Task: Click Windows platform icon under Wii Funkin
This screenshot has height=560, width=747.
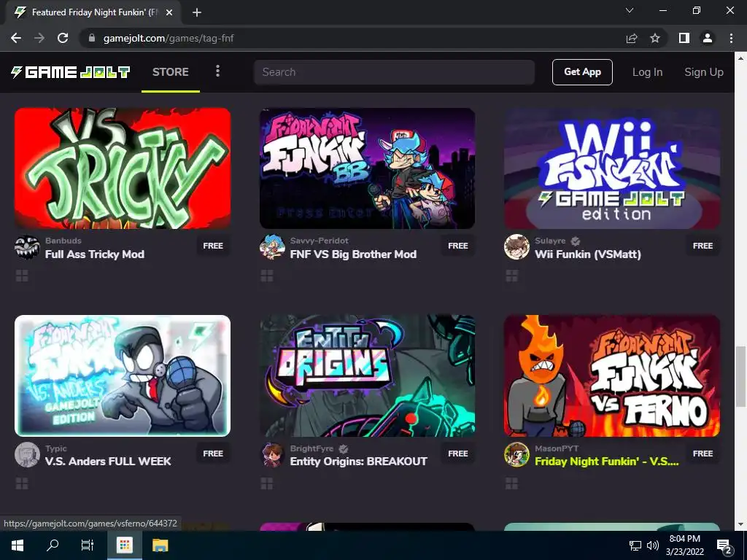Action: (x=511, y=276)
